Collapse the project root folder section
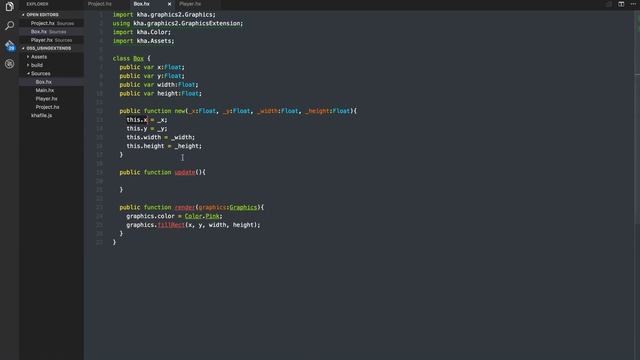 [x=51, y=48]
